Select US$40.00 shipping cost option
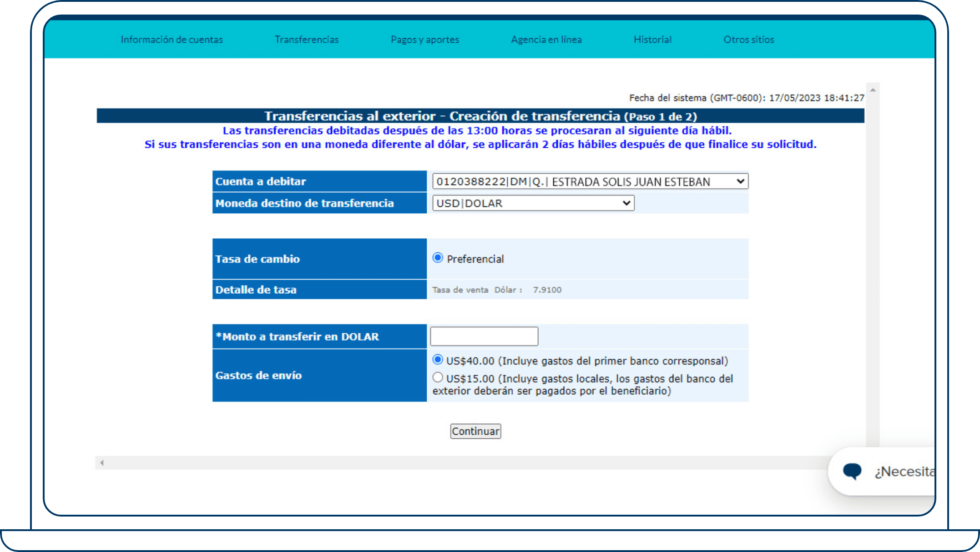The height and width of the screenshot is (552, 980). click(438, 360)
